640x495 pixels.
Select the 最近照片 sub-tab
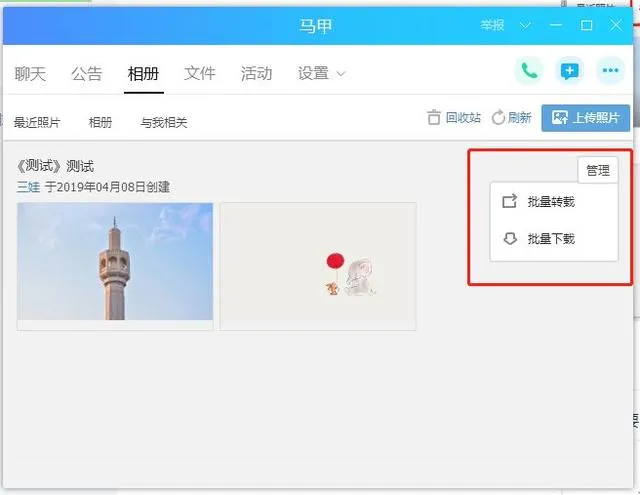coord(37,122)
